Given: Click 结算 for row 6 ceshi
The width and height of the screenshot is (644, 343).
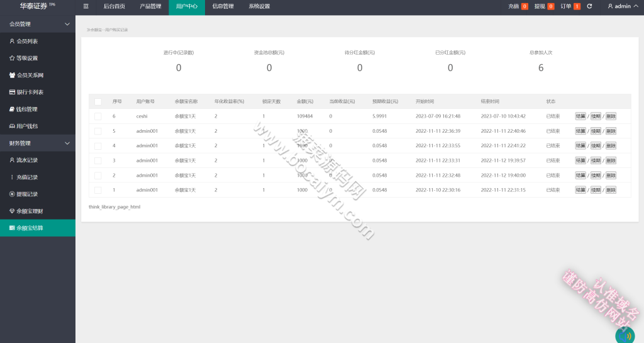Looking at the screenshot, I should (x=580, y=116).
